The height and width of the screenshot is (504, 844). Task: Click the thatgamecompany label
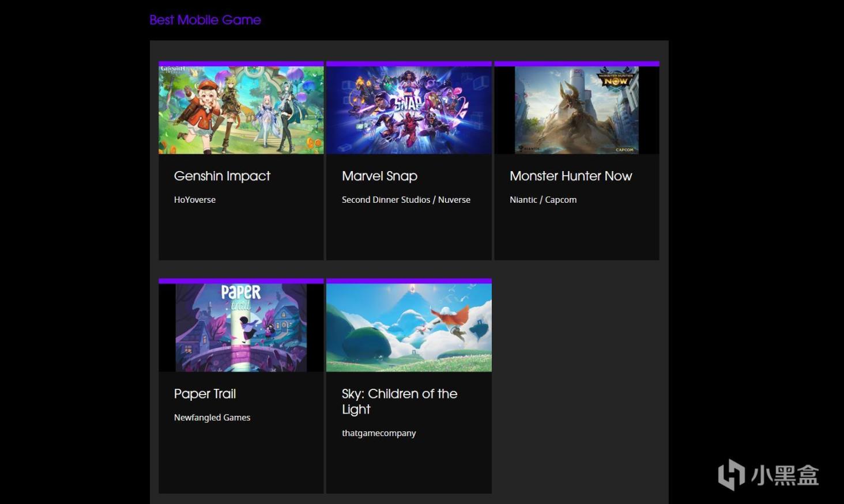click(379, 433)
